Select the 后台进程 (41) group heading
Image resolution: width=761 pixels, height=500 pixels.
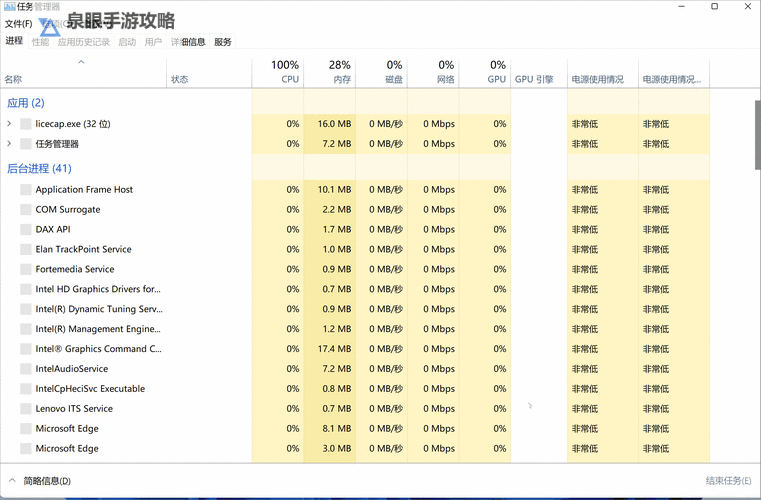click(x=39, y=169)
